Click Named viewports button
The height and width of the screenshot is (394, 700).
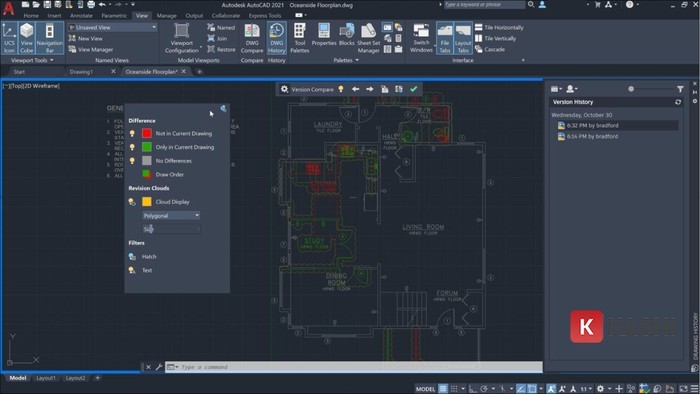[x=221, y=27]
